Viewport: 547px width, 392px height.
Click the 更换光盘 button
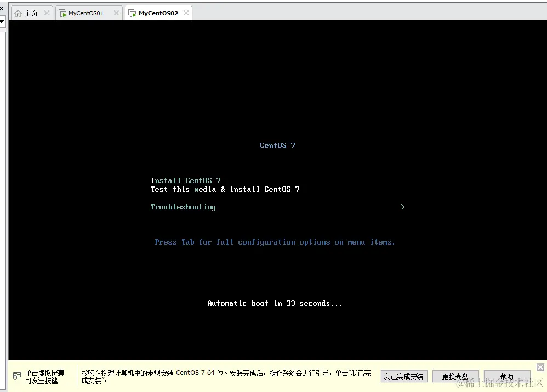click(455, 377)
